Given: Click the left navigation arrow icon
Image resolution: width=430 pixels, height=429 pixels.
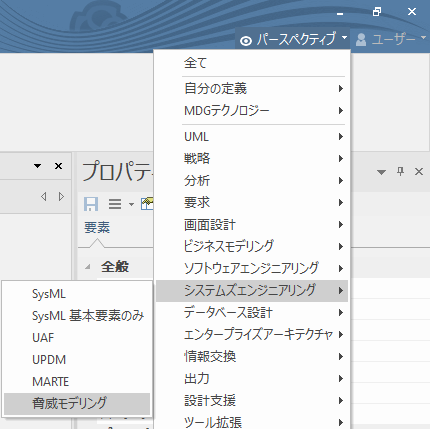Looking at the screenshot, I should tap(43, 196).
